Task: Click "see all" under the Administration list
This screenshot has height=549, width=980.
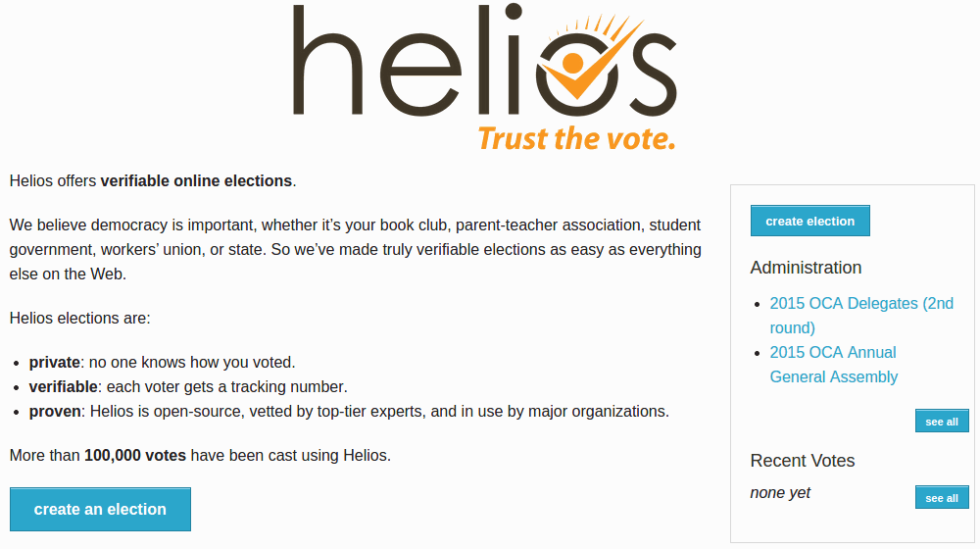Action: (x=942, y=422)
